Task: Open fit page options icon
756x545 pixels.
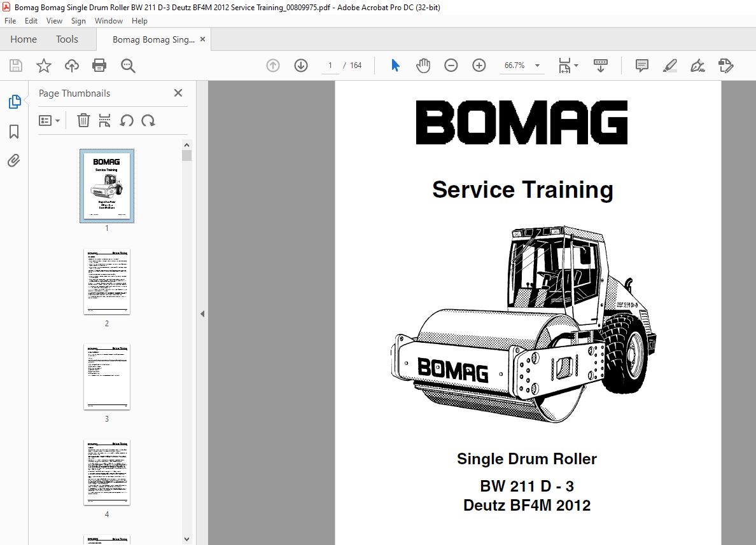Action: 568,66
